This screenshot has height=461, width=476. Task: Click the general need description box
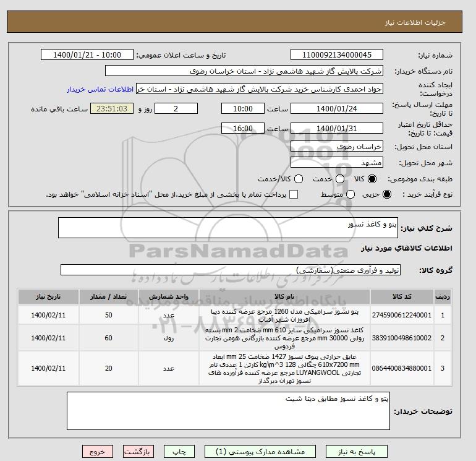(x=227, y=228)
